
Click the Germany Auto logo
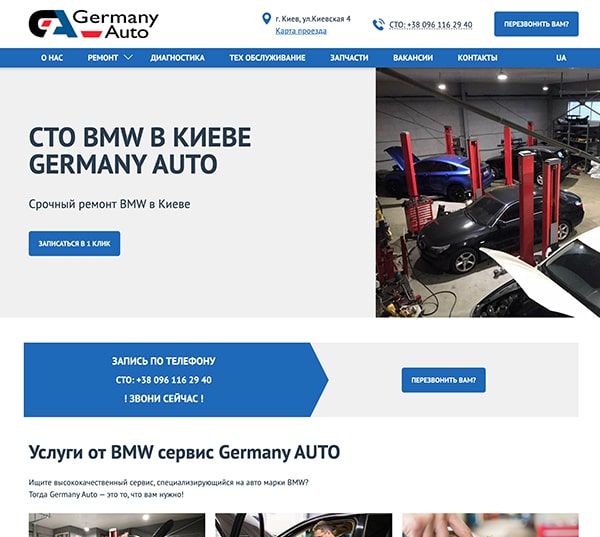pyautogui.click(x=93, y=24)
